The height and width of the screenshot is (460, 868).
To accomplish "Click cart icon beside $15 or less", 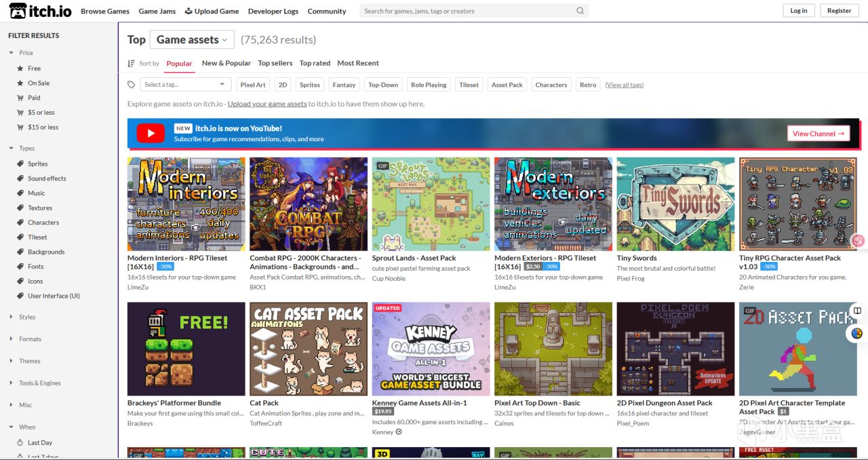I will coord(20,128).
